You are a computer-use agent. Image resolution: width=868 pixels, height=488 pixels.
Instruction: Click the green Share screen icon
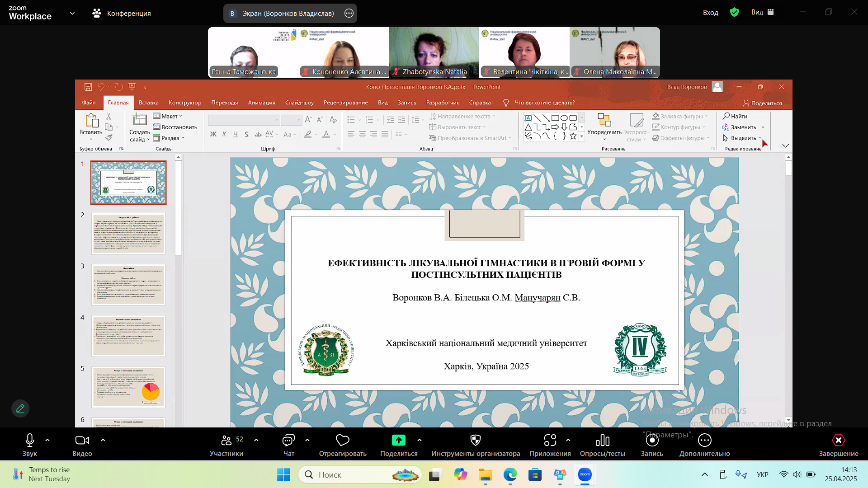click(x=399, y=440)
